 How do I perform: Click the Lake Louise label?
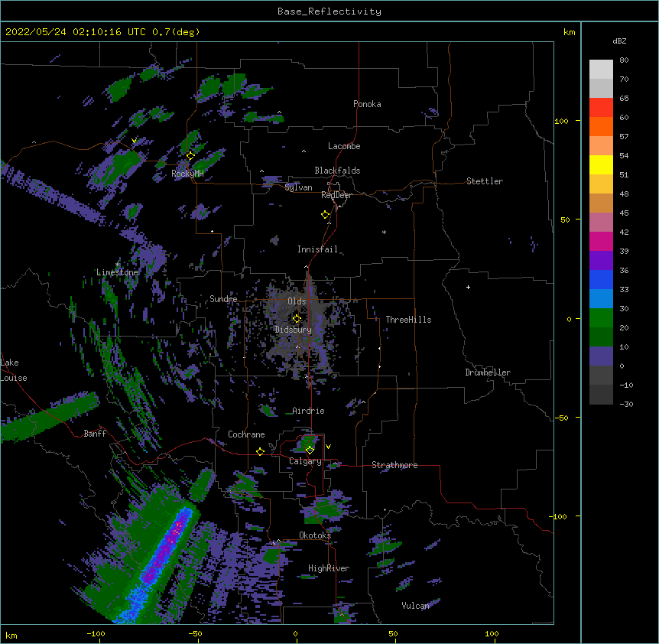coord(14,370)
